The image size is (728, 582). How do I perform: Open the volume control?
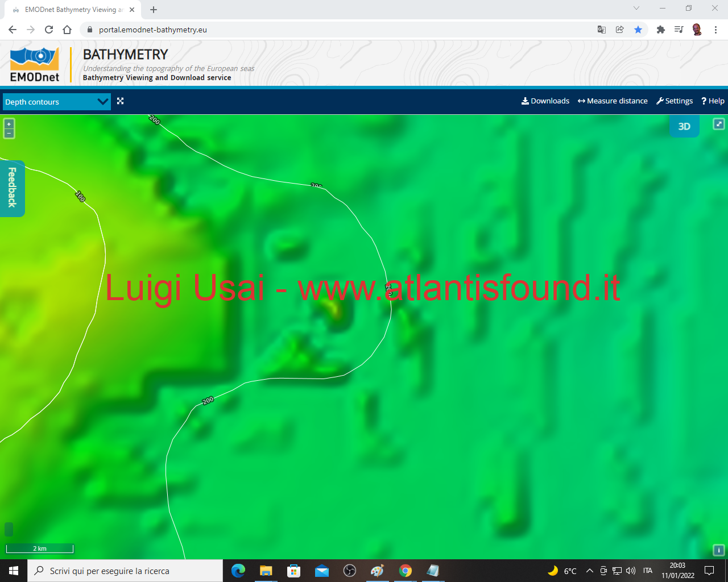pyautogui.click(x=631, y=571)
